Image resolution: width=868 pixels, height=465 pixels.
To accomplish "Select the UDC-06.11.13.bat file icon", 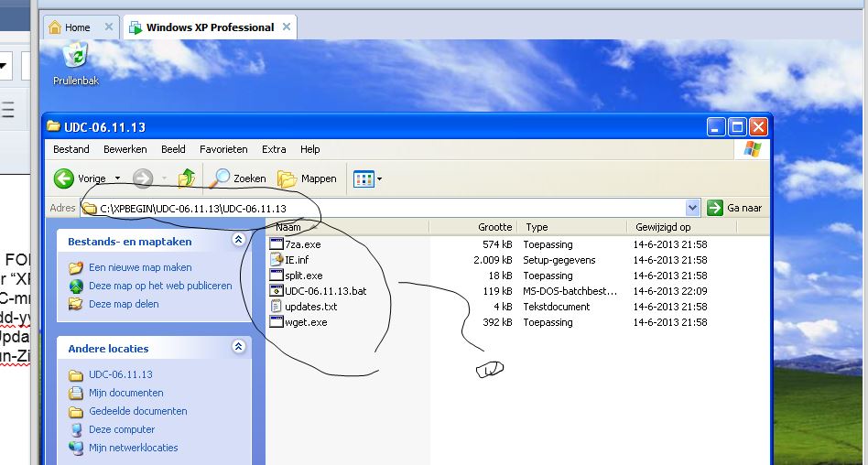I will 277,291.
